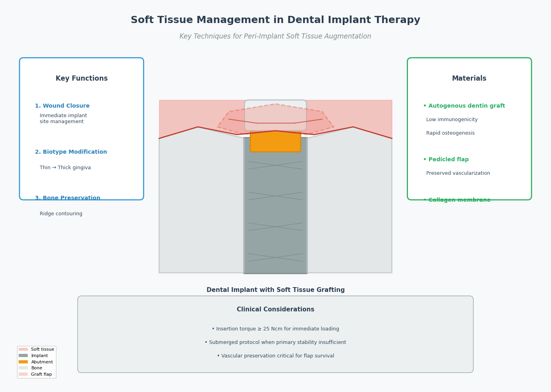The image size is (551, 392).
Task: Click the 'Abutment' legend label
Action: click(42, 362)
